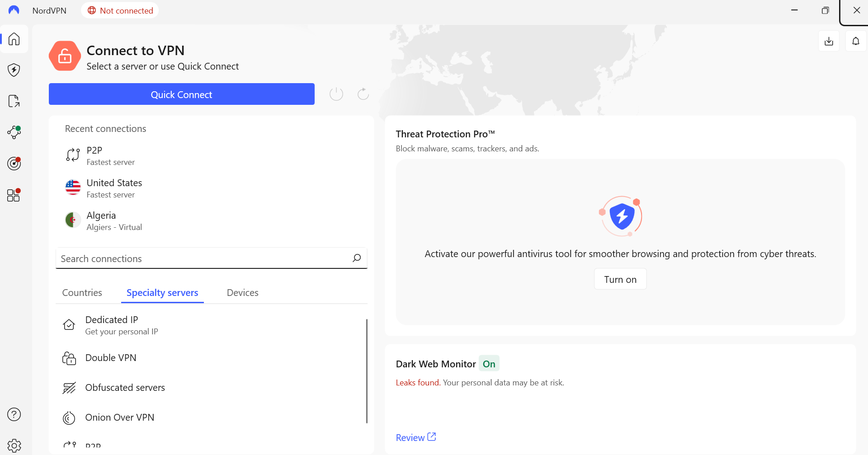Click the Double VPN locks icon
The height and width of the screenshot is (455, 868).
[x=69, y=358]
